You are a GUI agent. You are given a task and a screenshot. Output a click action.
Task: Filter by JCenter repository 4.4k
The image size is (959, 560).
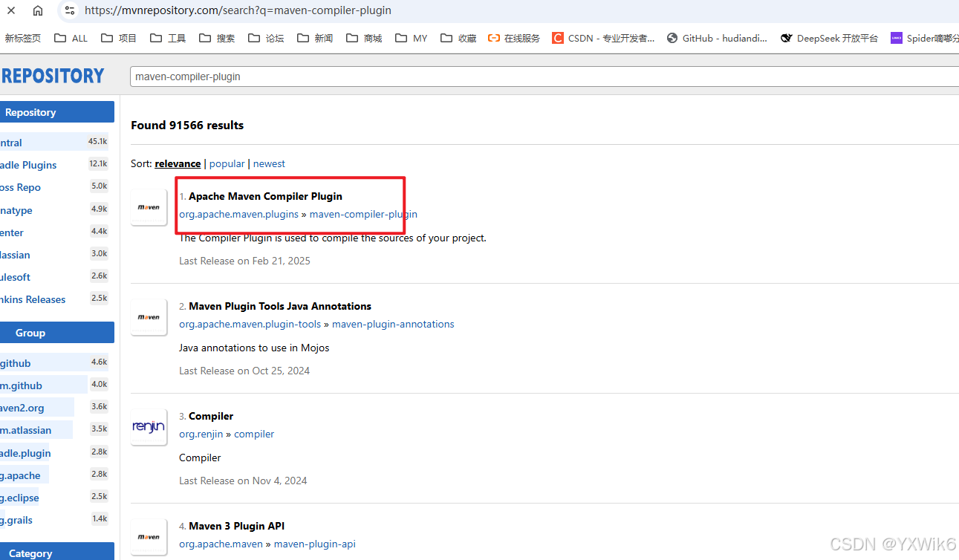click(55, 232)
